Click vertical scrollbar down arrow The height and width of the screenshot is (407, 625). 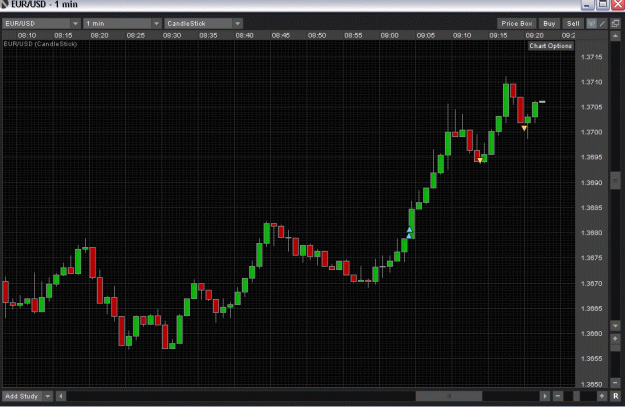615,326
